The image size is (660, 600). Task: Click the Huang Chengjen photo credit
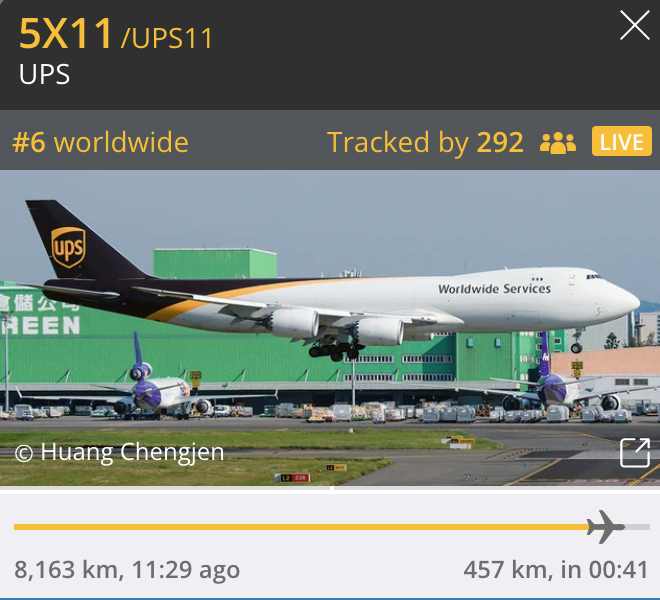point(120,453)
